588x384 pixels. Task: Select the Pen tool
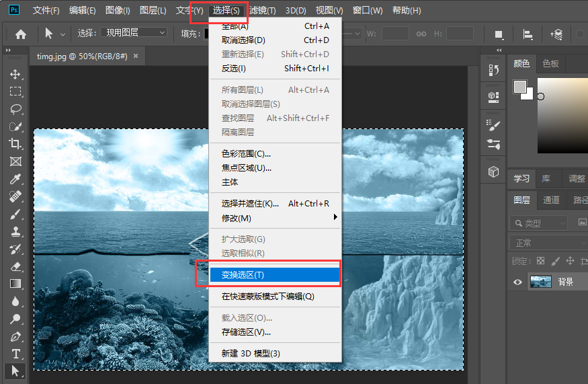(15, 337)
